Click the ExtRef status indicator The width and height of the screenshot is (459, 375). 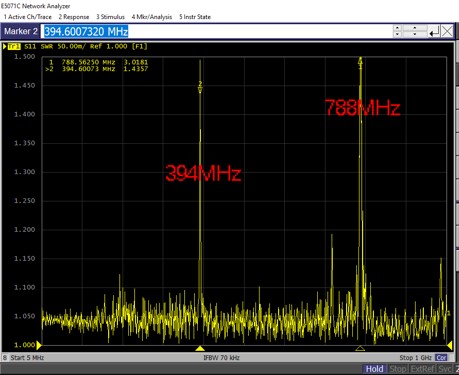coord(422,369)
